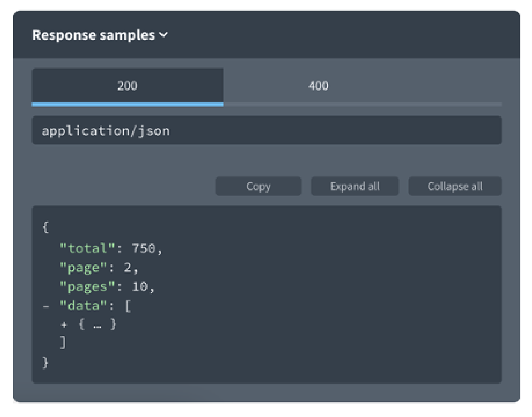Open the application/json content type selector
Image resolution: width=532 pixels, height=417 pixels.
point(266,131)
